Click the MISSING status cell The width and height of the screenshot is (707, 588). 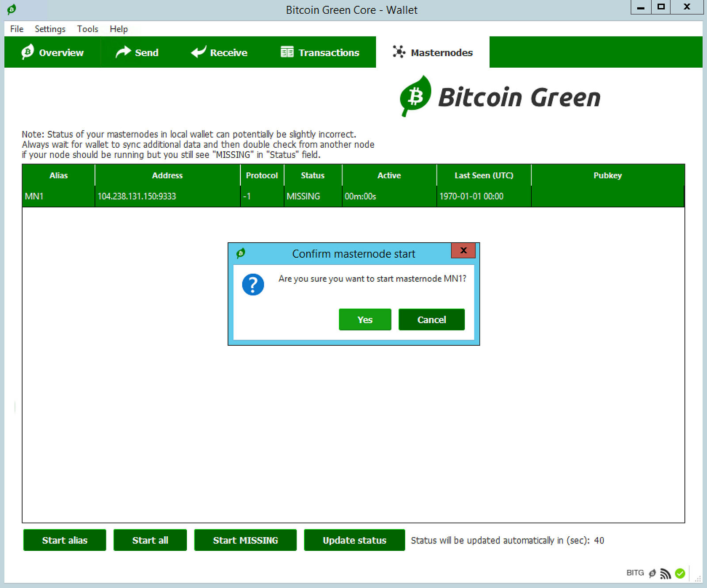tap(313, 196)
